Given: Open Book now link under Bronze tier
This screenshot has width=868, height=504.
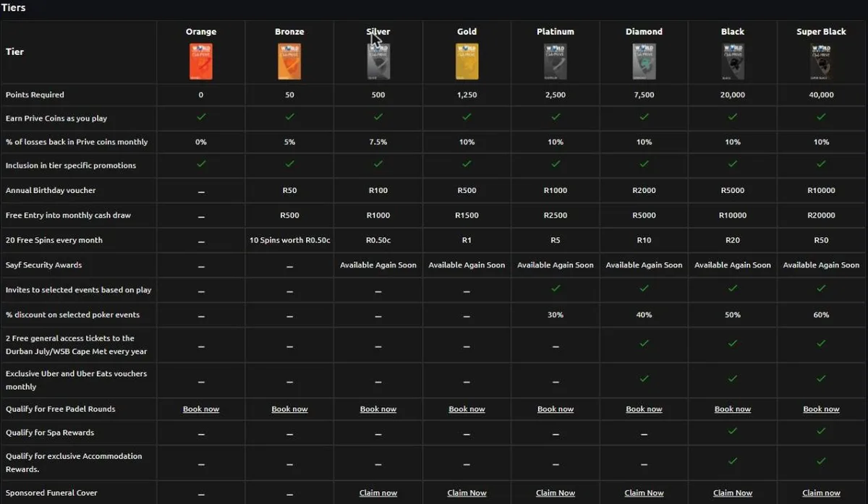Looking at the screenshot, I should pos(289,409).
